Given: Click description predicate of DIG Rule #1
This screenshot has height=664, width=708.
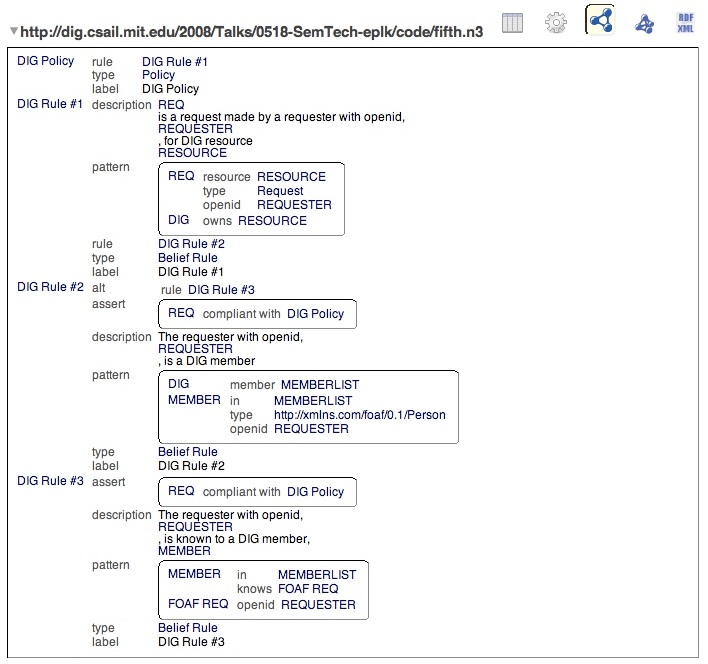Looking at the screenshot, I should pyautogui.click(x=121, y=105).
